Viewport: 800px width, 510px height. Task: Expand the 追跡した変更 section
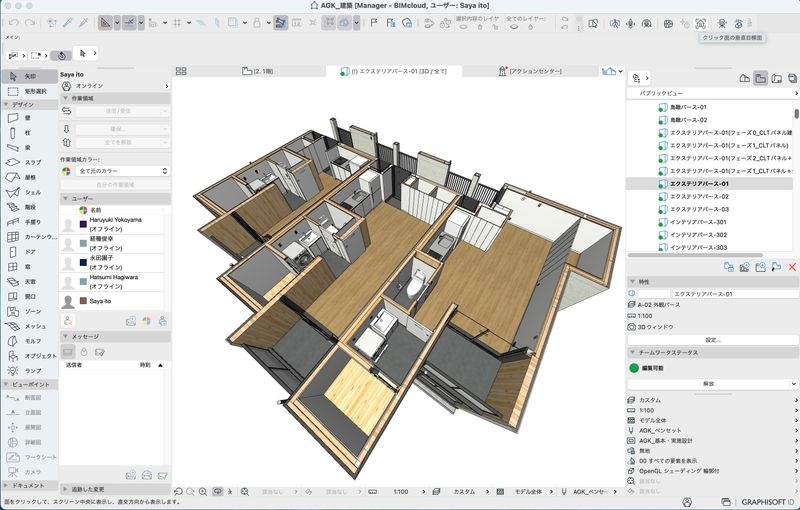[65, 489]
